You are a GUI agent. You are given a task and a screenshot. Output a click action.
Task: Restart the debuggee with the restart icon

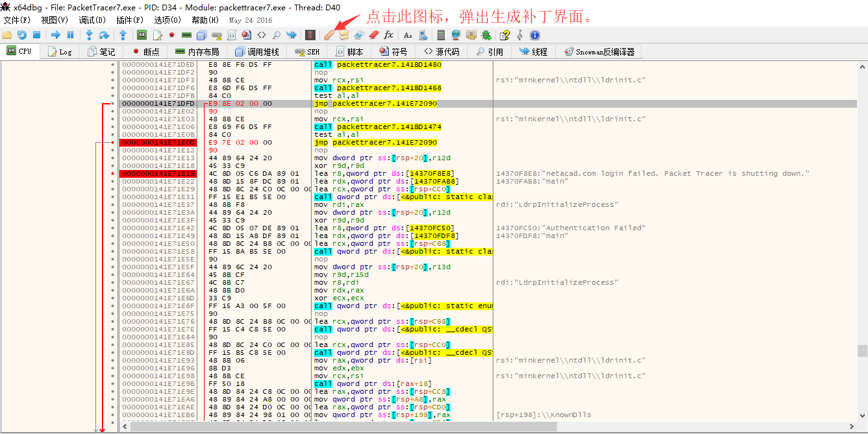tap(22, 35)
